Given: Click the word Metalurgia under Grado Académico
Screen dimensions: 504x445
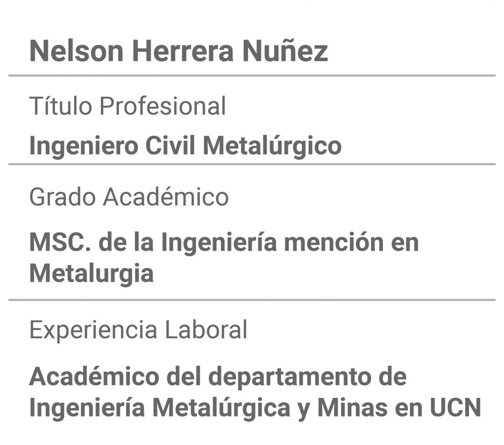Looking at the screenshot, I should [x=91, y=274].
